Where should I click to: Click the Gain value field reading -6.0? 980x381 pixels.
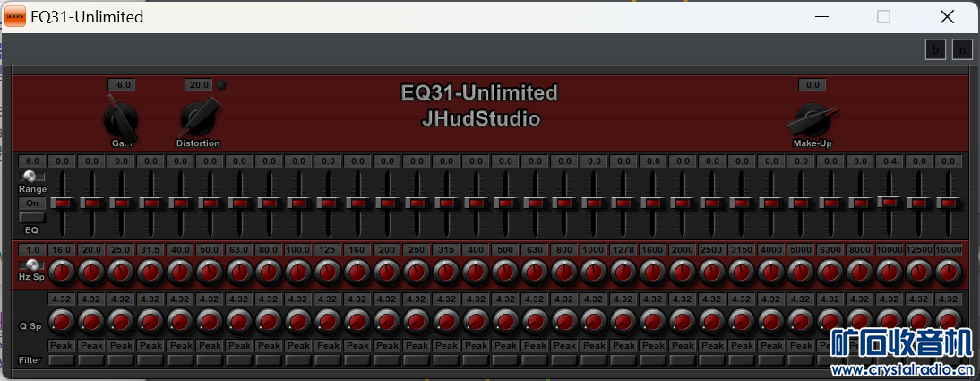(121, 84)
